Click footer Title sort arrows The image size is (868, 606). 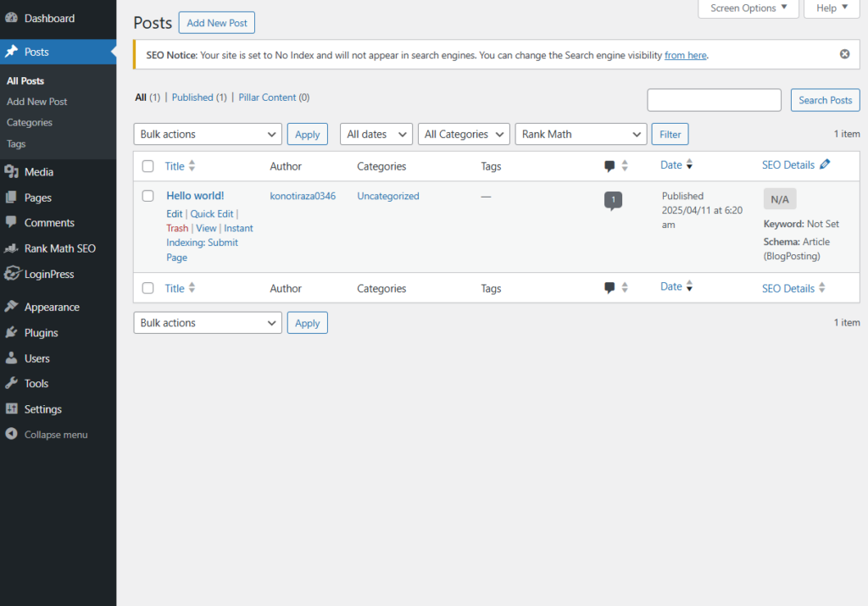pos(192,287)
